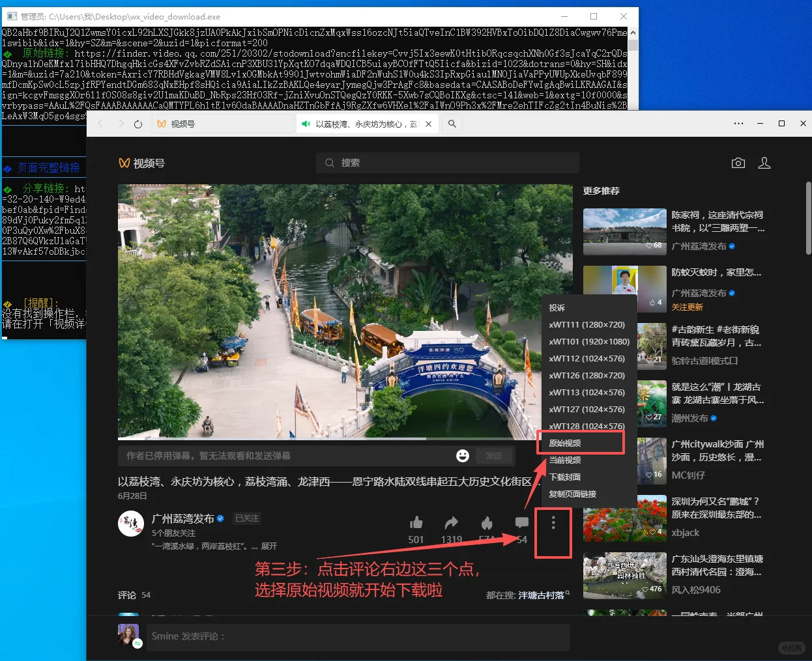Choose xWT113 (1024×576) from the menu

[588, 392]
